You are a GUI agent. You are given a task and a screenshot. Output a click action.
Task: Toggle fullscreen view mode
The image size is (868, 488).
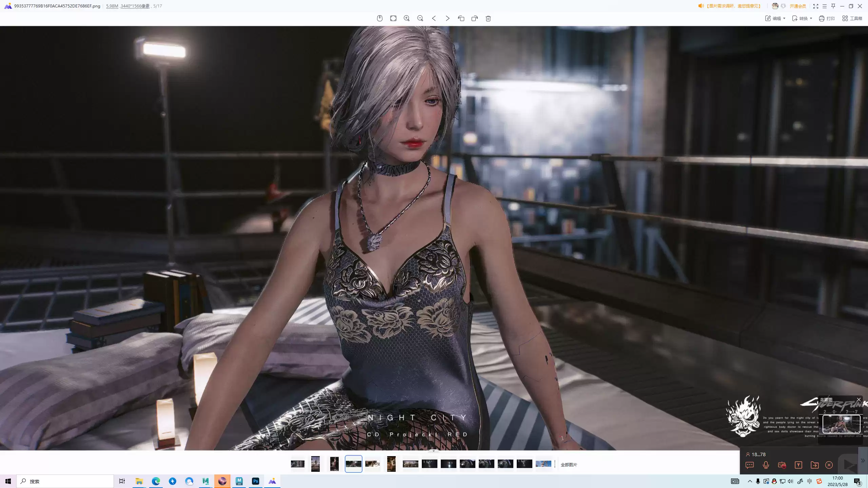815,6
